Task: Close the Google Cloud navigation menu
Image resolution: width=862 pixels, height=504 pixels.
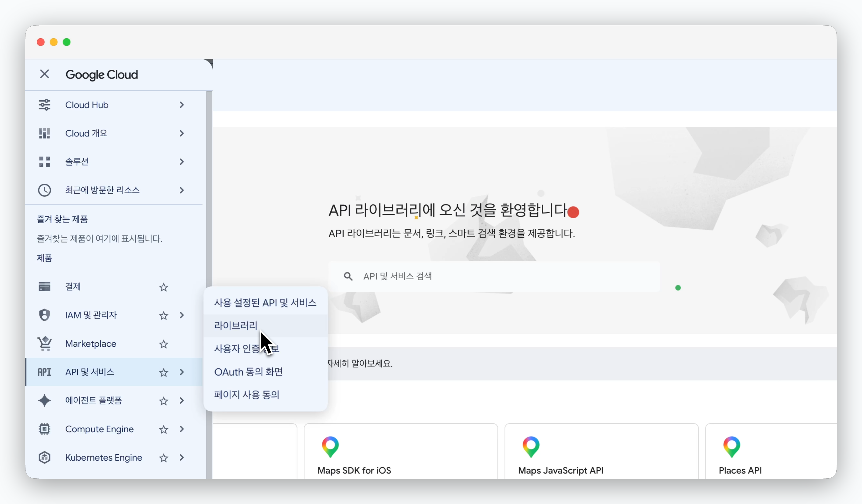Action: coord(44,74)
